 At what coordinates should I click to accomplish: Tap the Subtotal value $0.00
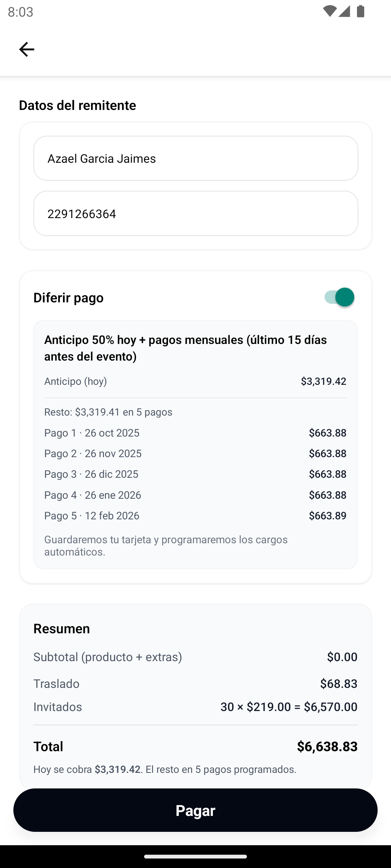pyautogui.click(x=342, y=657)
